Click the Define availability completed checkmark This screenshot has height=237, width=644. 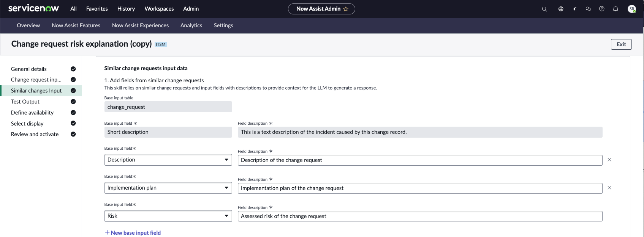coord(73,113)
